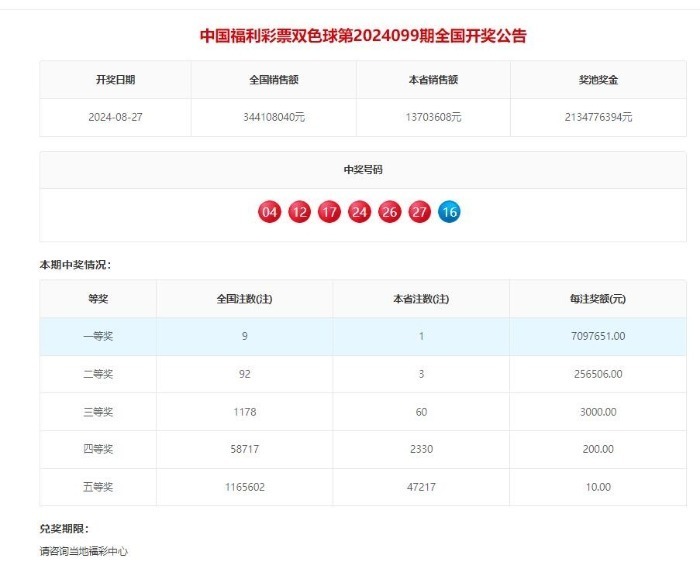Click the 每注奖额(元) column header
This screenshot has width=700, height=565.
point(598,299)
